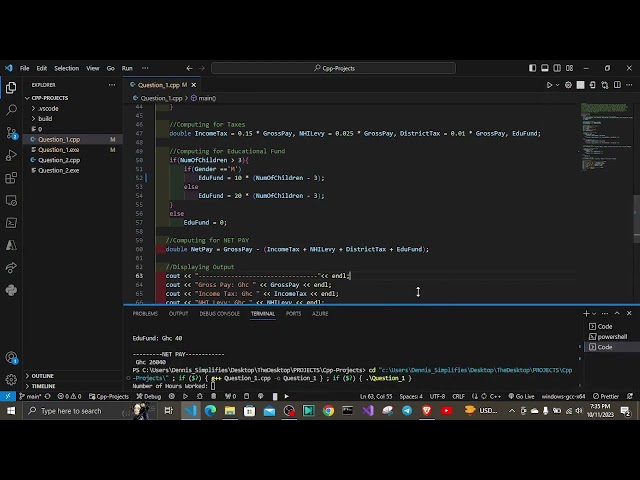Open the Extensions view
The image size is (640, 480).
(x=11, y=178)
